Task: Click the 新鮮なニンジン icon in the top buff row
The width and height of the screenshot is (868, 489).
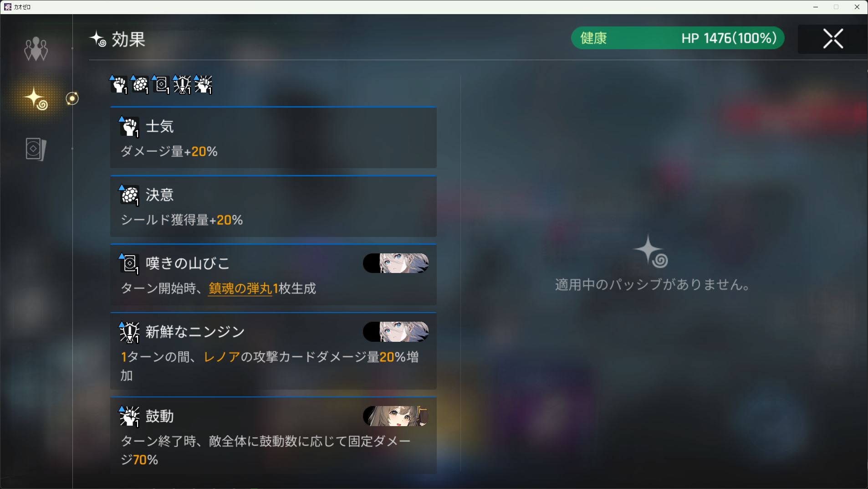Action: (x=182, y=85)
